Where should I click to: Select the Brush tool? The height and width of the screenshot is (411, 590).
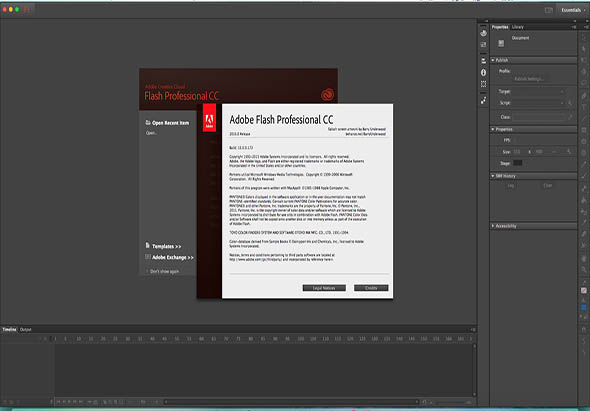point(584,176)
